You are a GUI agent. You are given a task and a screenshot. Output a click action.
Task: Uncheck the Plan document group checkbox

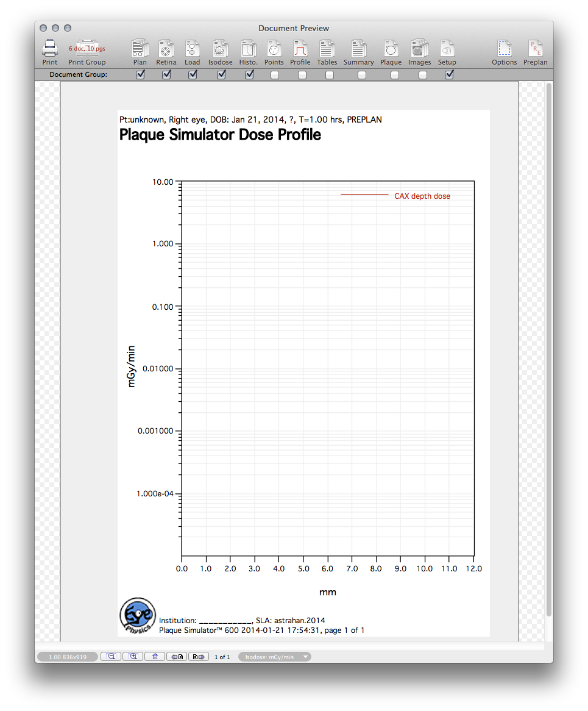pyautogui.click(x=140, y=75)
